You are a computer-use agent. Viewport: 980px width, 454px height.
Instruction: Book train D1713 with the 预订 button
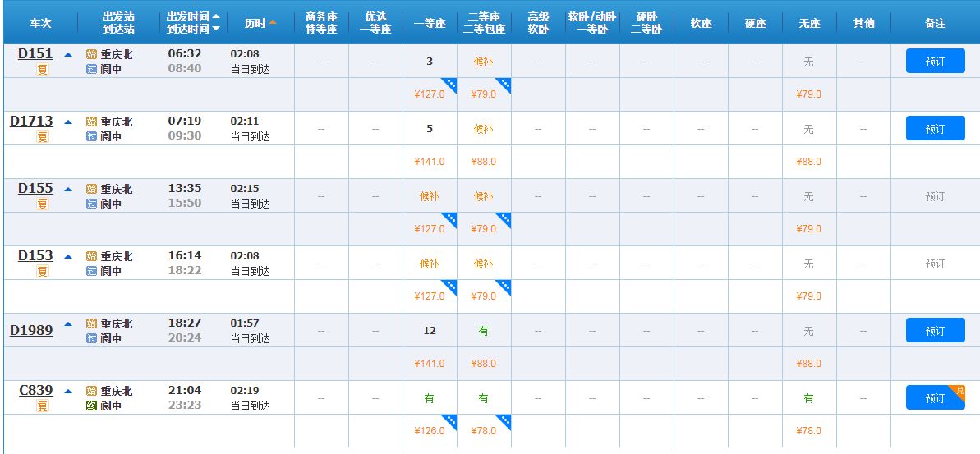click(935, 129)
